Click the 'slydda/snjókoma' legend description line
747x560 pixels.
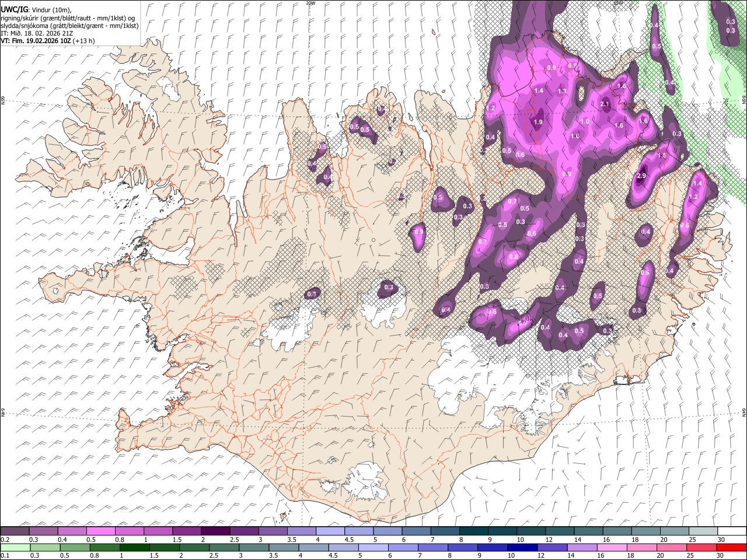pos(69,26)
